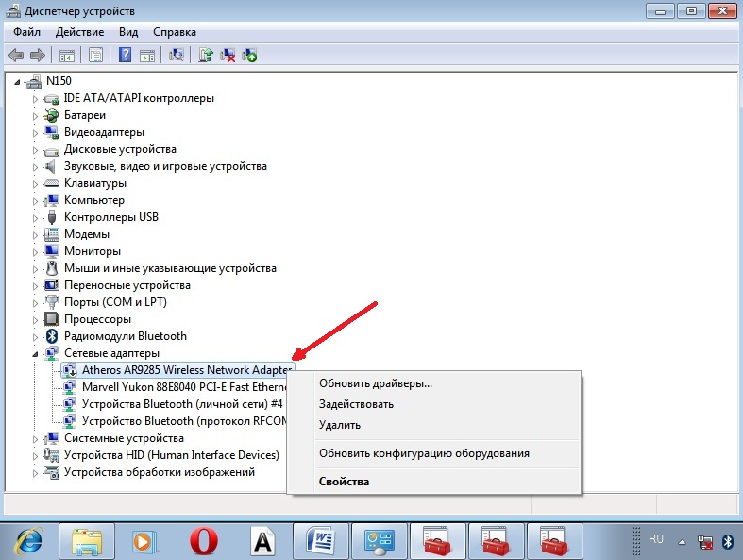The height and width of the screenshot is (560, 743).
Task: Expand the Радиомодули Bluetooth node
Action: coord(37,336)
